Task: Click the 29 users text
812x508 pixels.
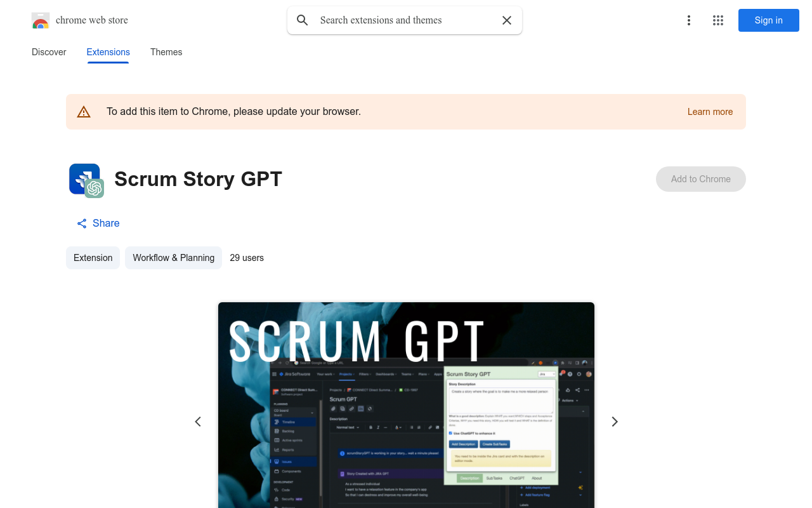Action: coord(247,258)
